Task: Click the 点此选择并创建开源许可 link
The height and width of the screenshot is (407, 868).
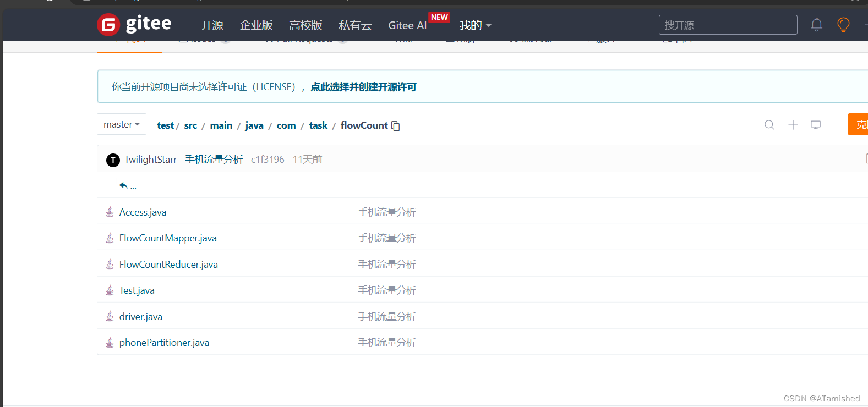Action: (363, 87)
